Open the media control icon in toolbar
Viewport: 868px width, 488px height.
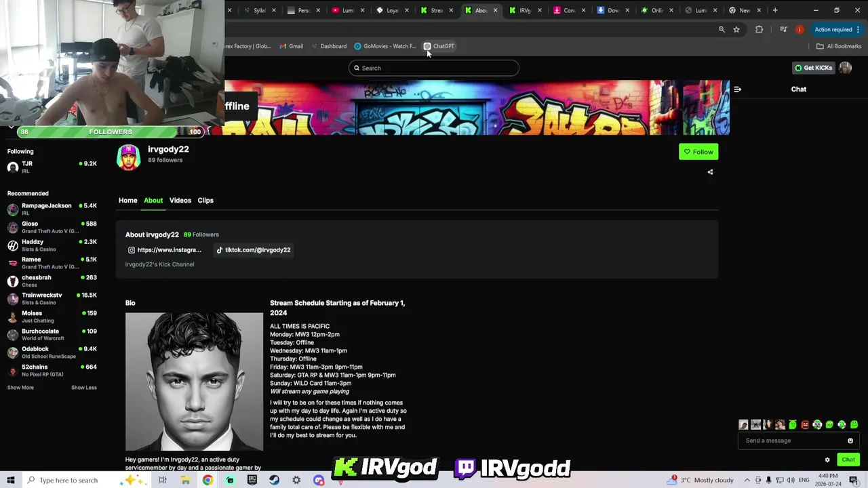[x=783, y=29]
